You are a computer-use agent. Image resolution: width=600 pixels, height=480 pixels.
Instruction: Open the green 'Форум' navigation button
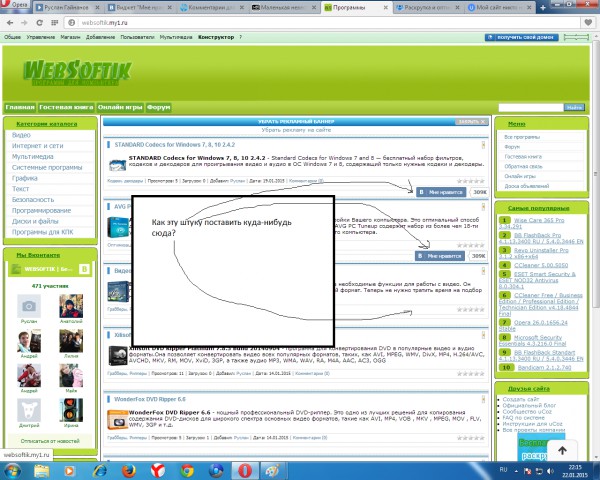(x=158, y=107)
